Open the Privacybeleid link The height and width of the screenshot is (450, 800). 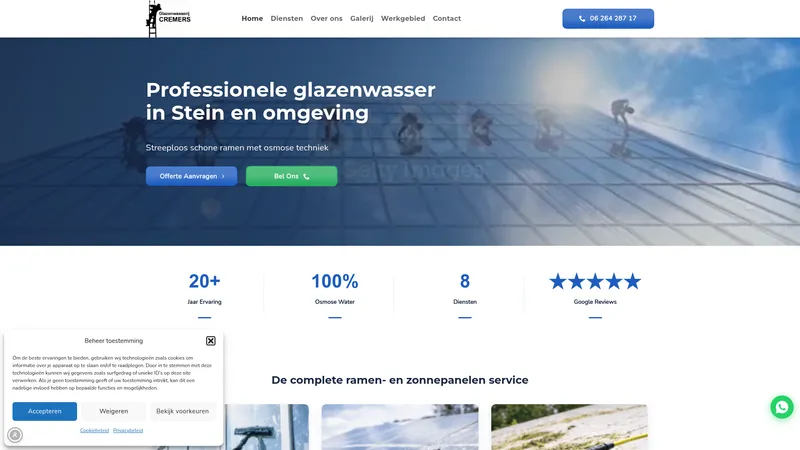(128, 430)
